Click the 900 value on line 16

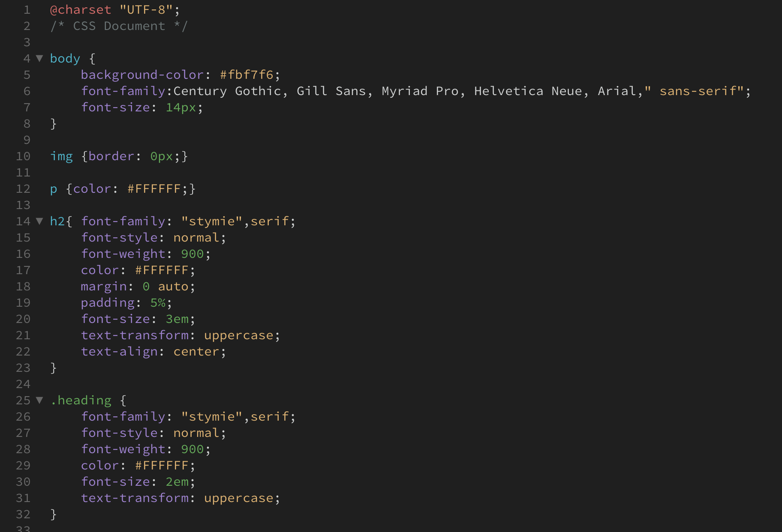[192, 254]
